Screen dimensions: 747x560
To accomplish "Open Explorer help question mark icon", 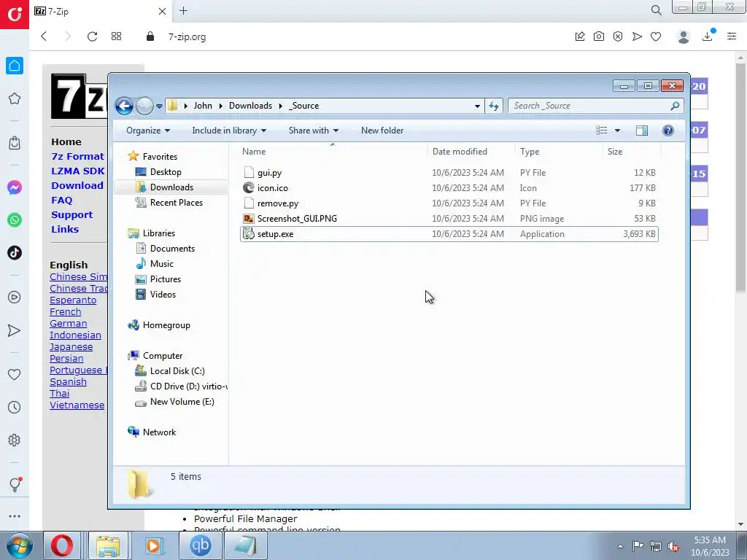I will click(x=668, y=131).
